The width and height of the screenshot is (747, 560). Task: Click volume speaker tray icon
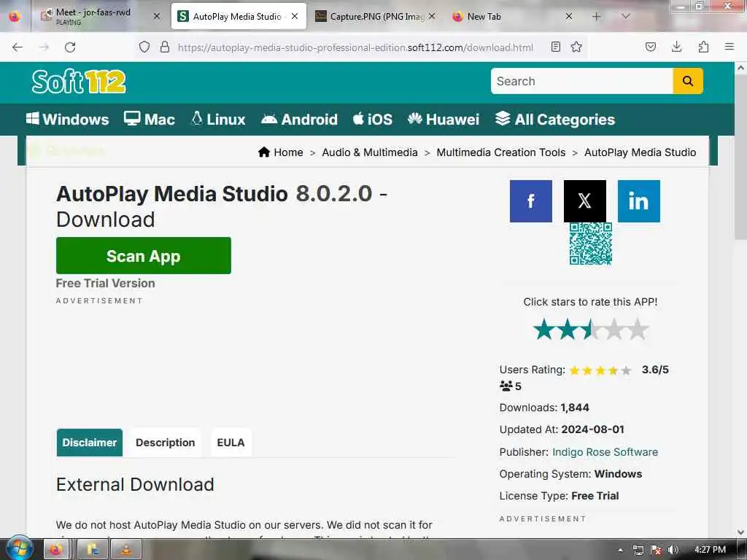(673, 550)
